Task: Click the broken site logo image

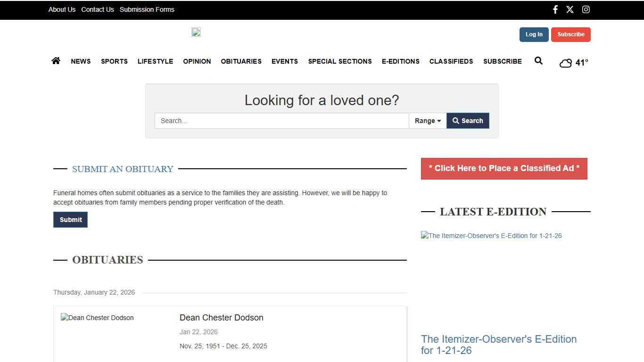Action: (196, 32)
